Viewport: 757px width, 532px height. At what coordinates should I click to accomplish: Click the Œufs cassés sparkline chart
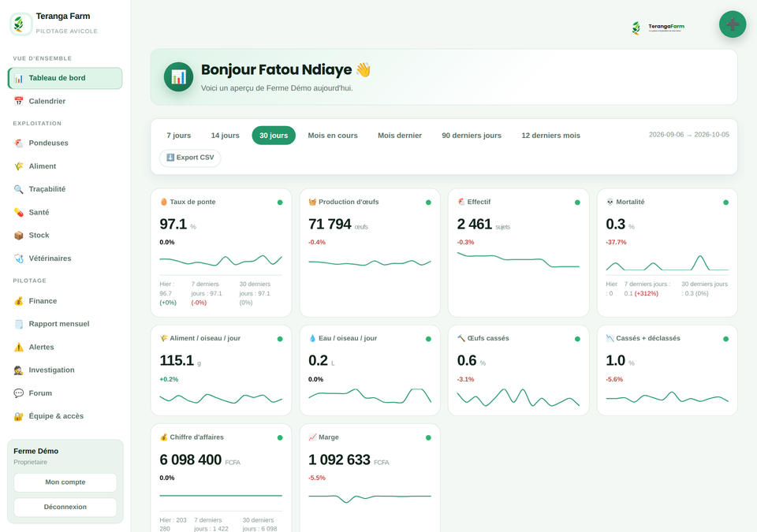[518, 397]
